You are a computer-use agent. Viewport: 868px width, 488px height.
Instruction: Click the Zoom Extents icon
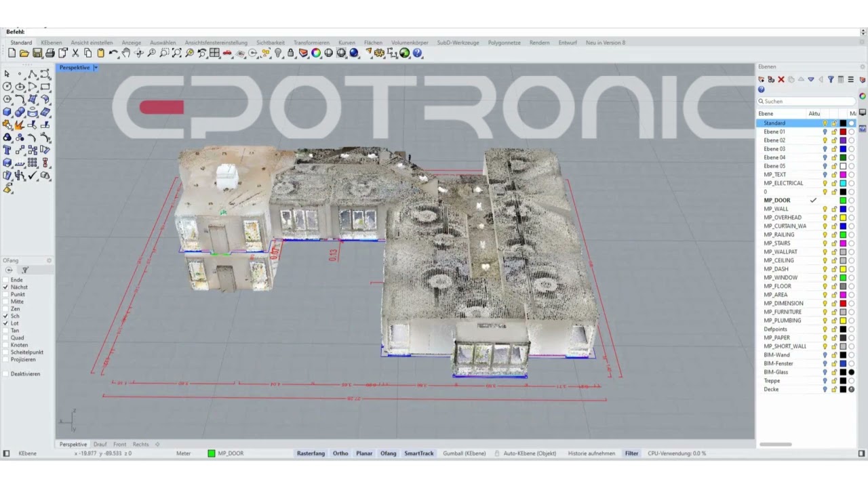[176, 53]
